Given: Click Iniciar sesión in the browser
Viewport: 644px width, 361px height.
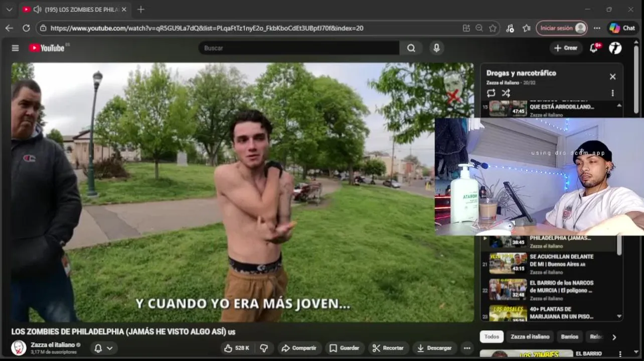Looking at the screenshot, I should 561,28.
